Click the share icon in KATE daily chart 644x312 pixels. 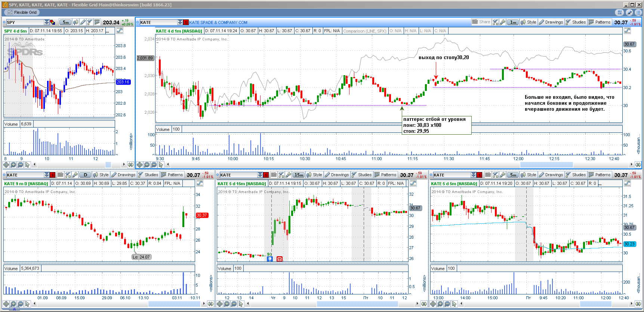61,175
